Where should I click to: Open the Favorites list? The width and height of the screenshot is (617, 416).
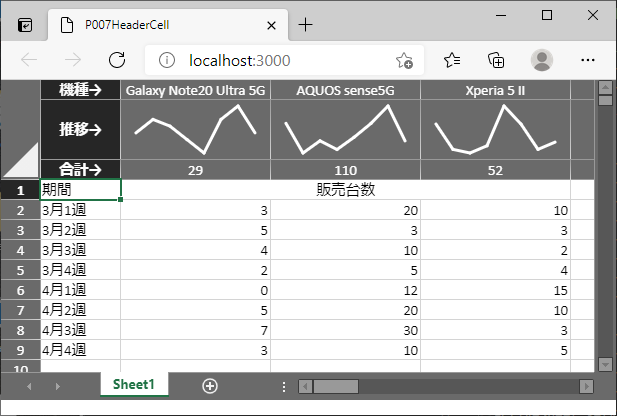pyautogui.click(x=452, y=60)
